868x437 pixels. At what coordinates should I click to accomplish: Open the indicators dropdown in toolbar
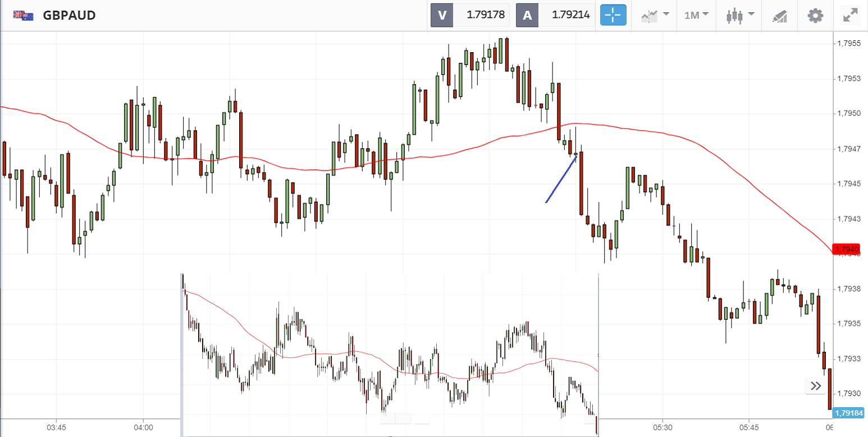[x=654, y=15]
